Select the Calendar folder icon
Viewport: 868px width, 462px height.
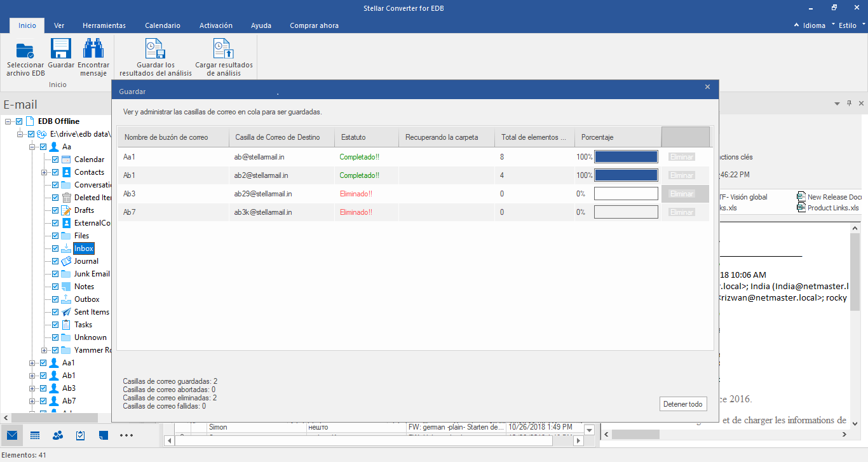tap(66, 160)
